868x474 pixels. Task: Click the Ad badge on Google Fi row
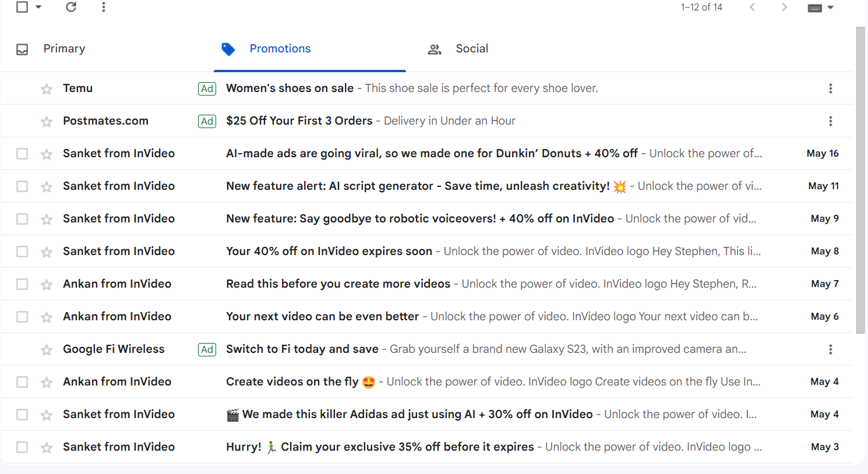tap(207, 349)
